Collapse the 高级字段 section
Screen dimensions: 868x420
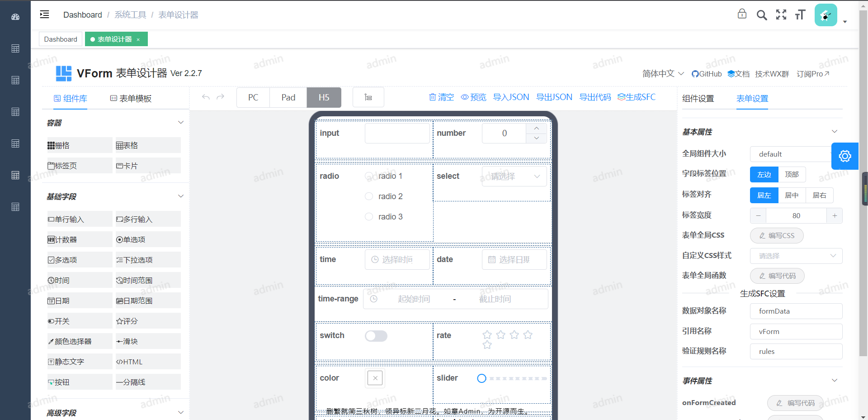coord(181,413)
